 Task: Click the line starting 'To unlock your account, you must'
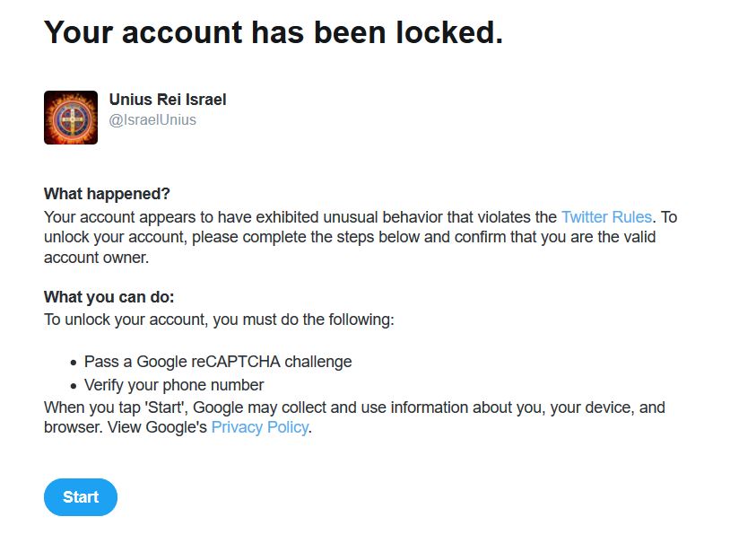219,320
